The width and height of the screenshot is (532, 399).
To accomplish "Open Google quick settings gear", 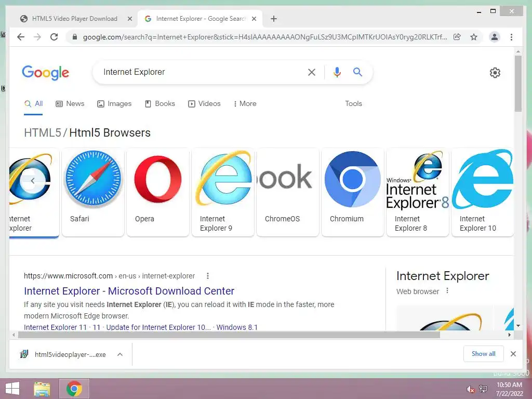I will pos(495,73).
